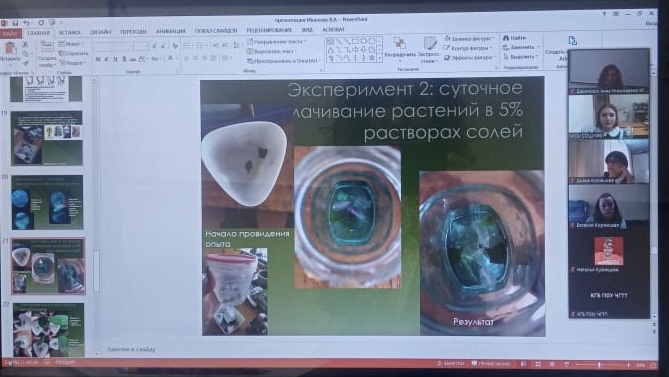
Task: Expand the Shape Fill (Заливка фигуры) dropdown
Action: (469, 38)
